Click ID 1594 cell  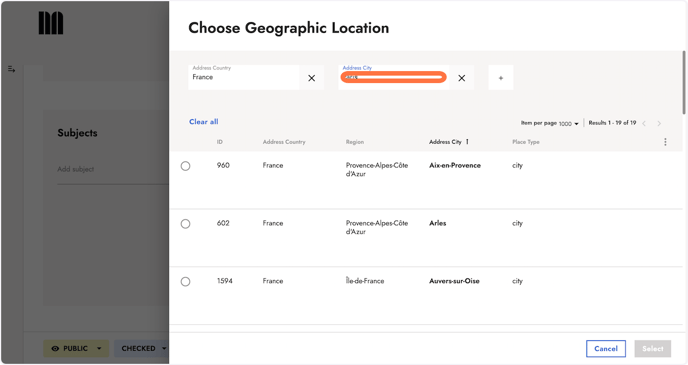click(x=225, y=281)
